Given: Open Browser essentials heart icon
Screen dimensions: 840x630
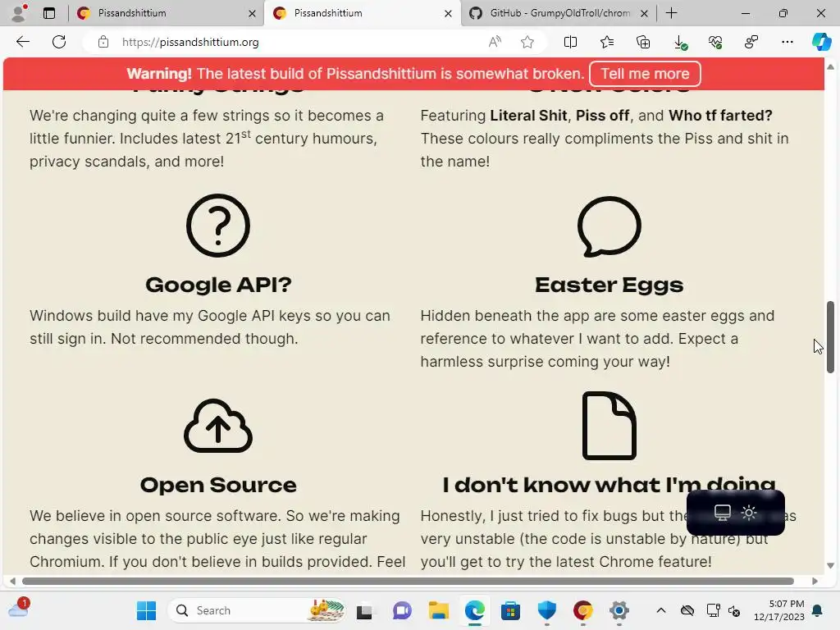Looking at the screenshot, I should [x=715, y=42].
